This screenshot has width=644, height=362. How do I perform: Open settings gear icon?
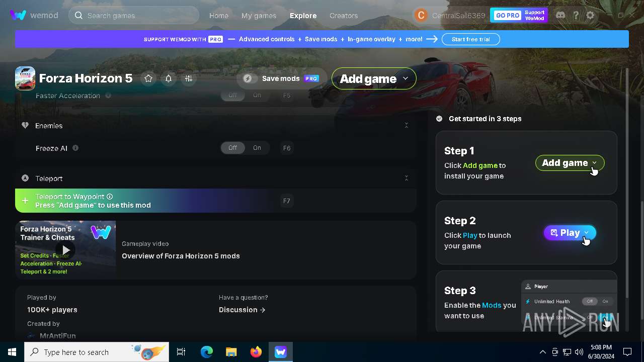(x=590, y=15)
